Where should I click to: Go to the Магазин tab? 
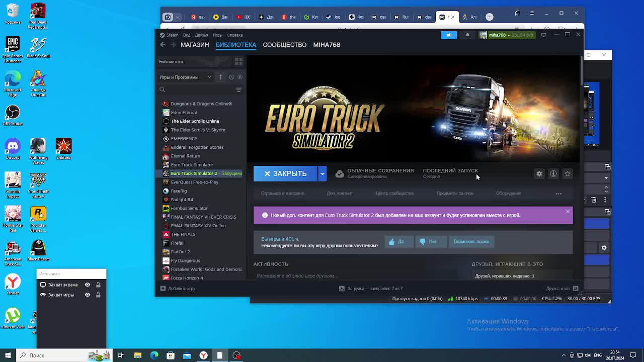coord(195,45)
